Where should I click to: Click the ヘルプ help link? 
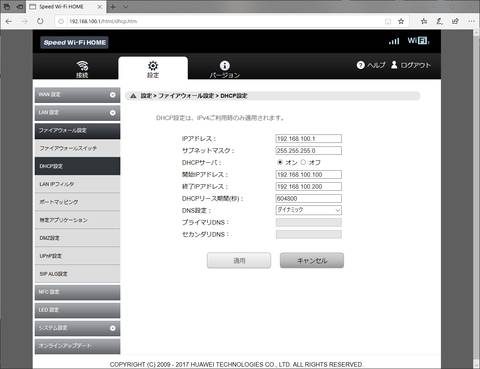[376, 65]
